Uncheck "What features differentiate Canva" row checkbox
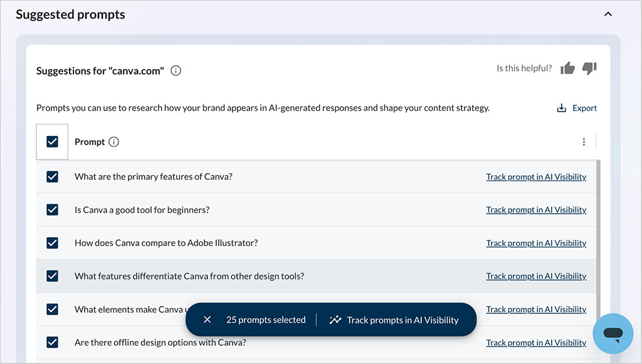Viewport: 642px width, 364px height. click(x=52, y=276)
